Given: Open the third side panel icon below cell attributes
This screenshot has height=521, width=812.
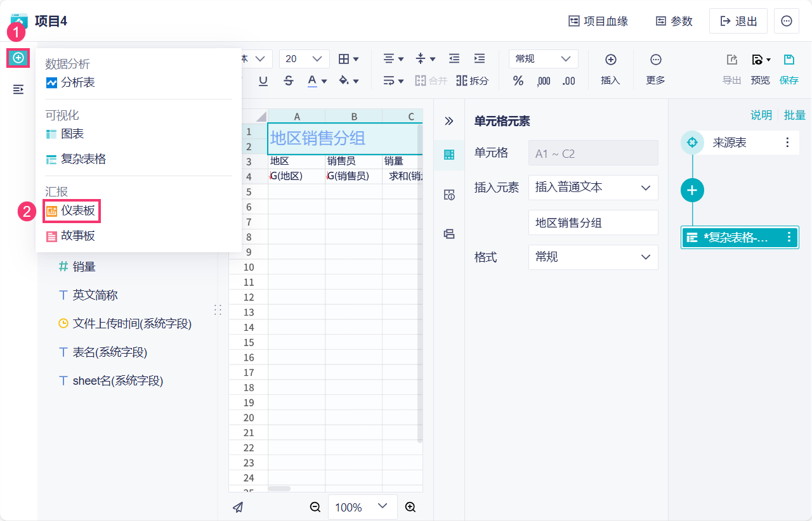Looking at the screenshot, I should click(x=449, y=234).
